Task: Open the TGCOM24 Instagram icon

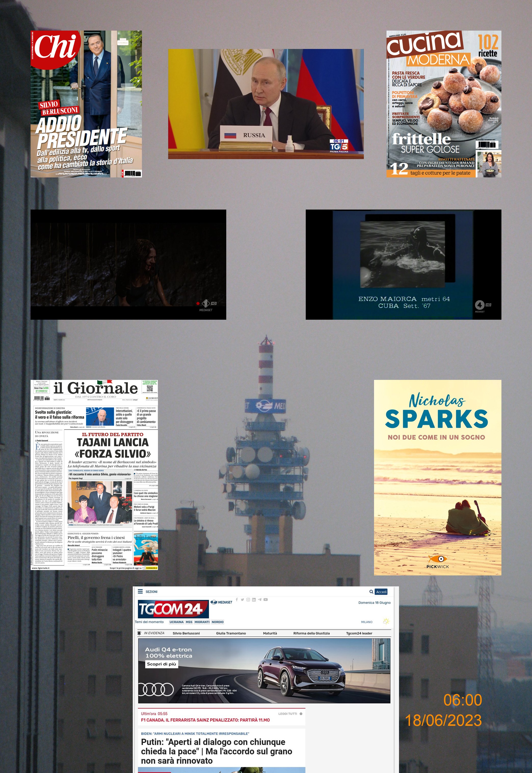Action: 248,599
